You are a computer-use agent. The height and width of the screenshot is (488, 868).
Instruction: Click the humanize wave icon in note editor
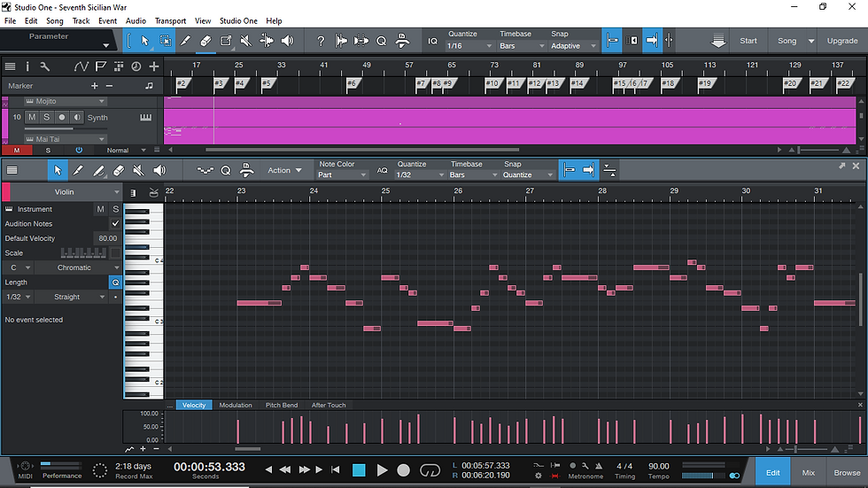[205, 170]
